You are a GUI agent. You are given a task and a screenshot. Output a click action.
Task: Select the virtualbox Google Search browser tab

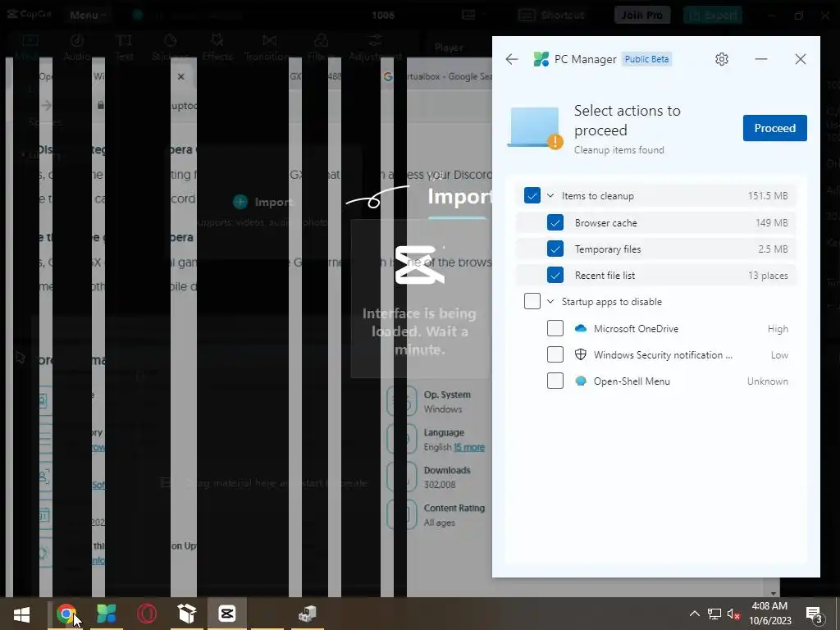437,76
